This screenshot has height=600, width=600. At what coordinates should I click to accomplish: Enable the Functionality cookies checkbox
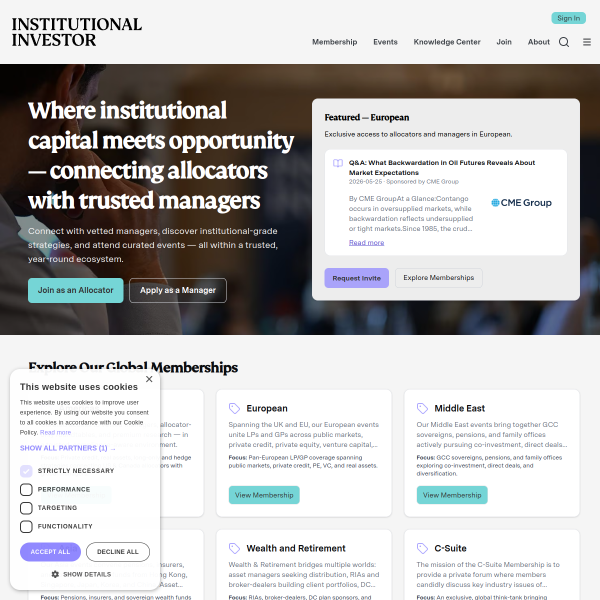(x=26, y=527)
